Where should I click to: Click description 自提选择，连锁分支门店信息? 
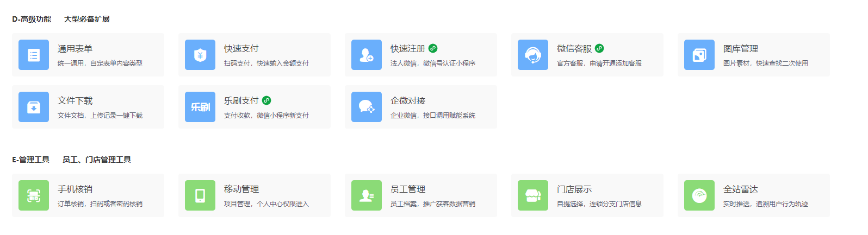pyautogui.click(x=599, y=204)
